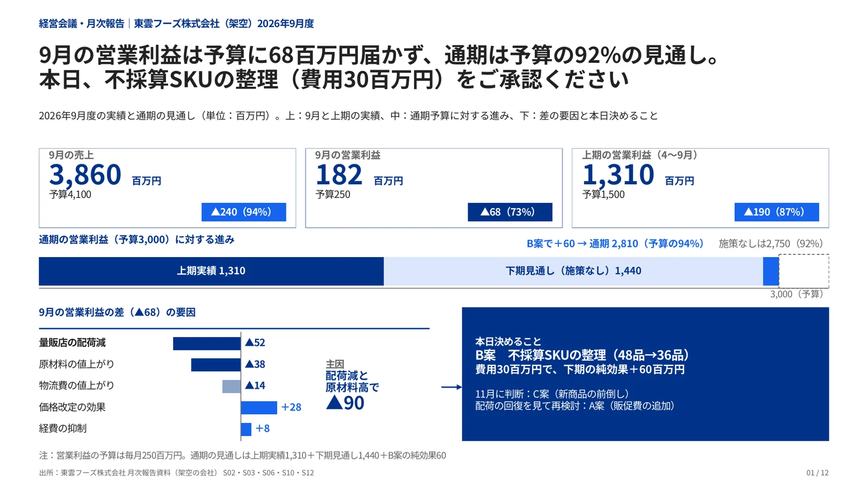Click the +28 bar value
This screenshot has height=488, width=868.
point(291,407)
